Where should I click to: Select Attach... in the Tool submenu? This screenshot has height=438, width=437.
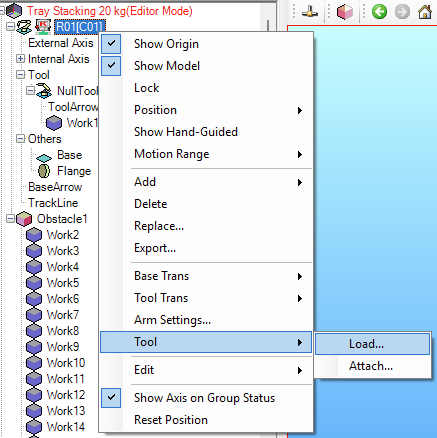click(372, 366)
